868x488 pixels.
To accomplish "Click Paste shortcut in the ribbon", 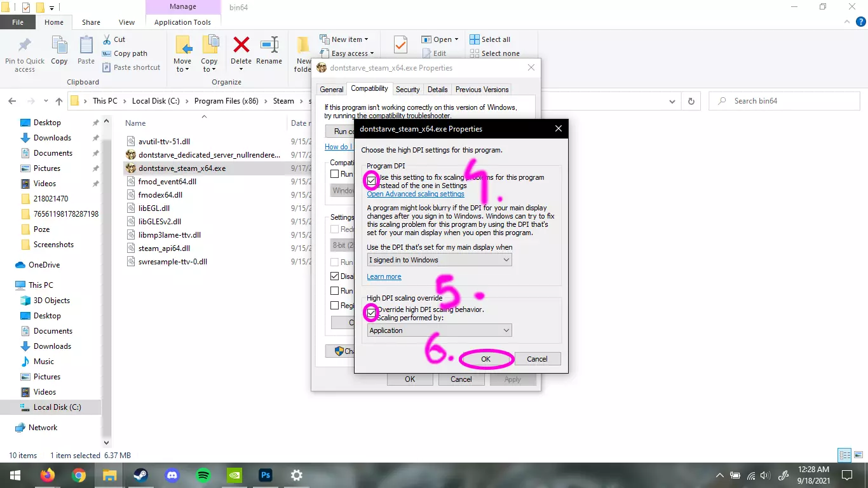I will click(130, 67).
